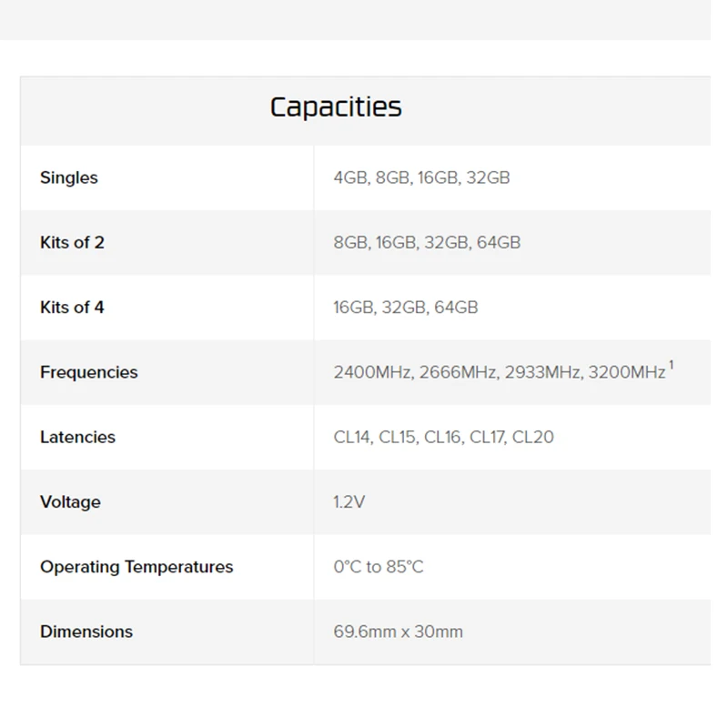Click the 8GB, 16GB, 32GB, 64GB value
This screenshot has width=728, height=728.
(x=427, y=242)
